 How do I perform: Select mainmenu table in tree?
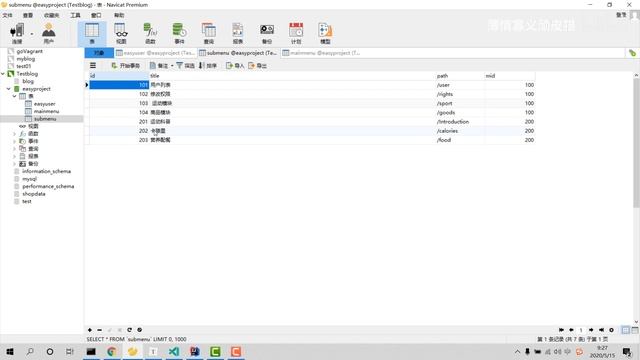[47, 111]
